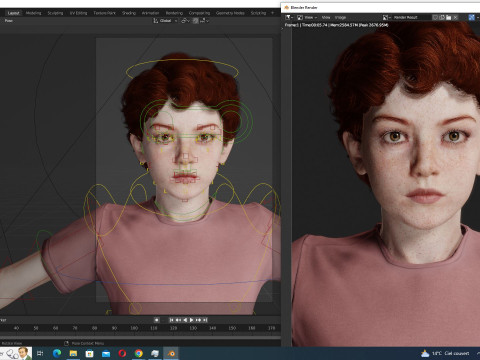Viewport: 480px width, 360px height.
Task: Launch Microsoft Edge from taskbar
Action: (57, 353)
